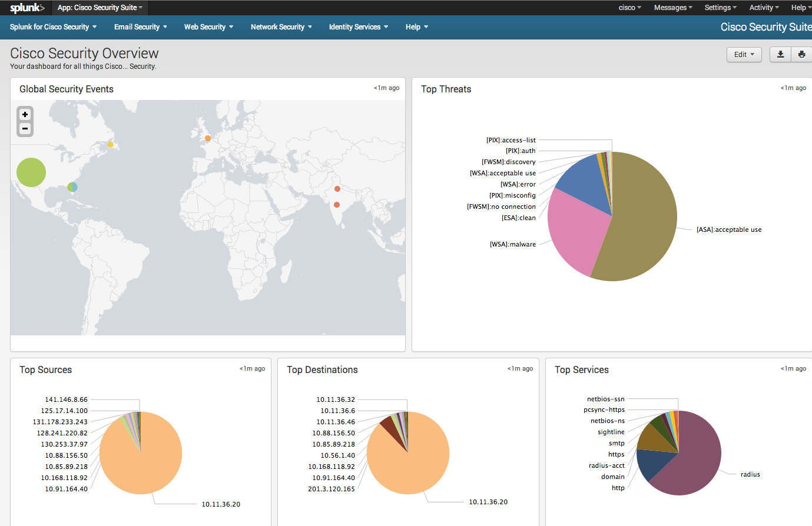812x526 pixels.
Task: Open the Messages menu
Action: pos(672,8)
